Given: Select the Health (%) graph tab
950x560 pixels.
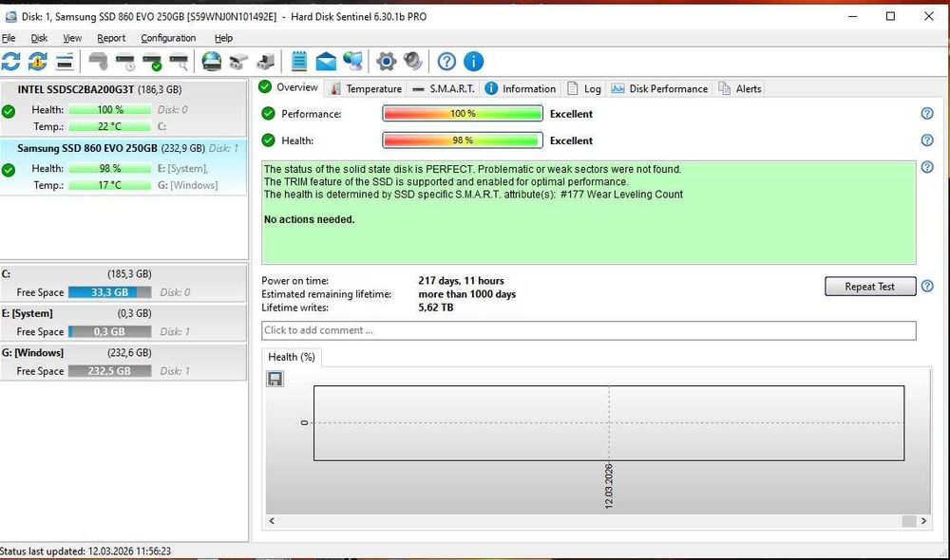Looking at the screenshot, I should [x=292, y=357].
